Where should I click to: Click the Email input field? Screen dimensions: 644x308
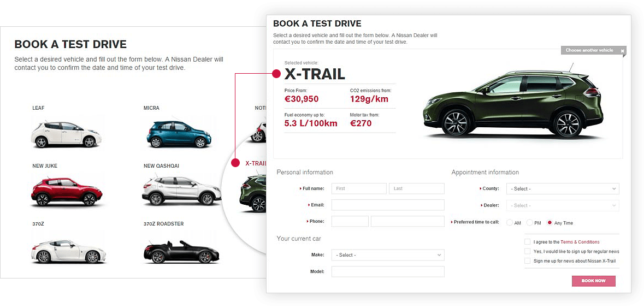pos(388,205)
